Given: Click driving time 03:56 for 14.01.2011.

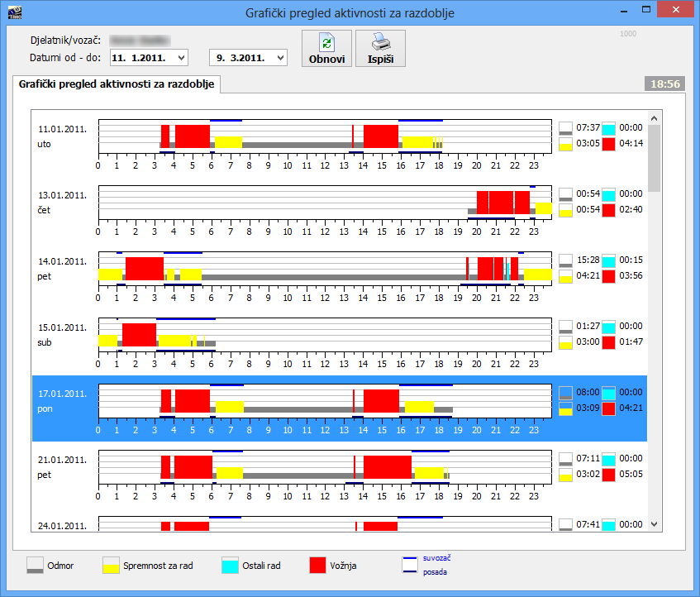Looking at the screenshot, I should point(631,275).
